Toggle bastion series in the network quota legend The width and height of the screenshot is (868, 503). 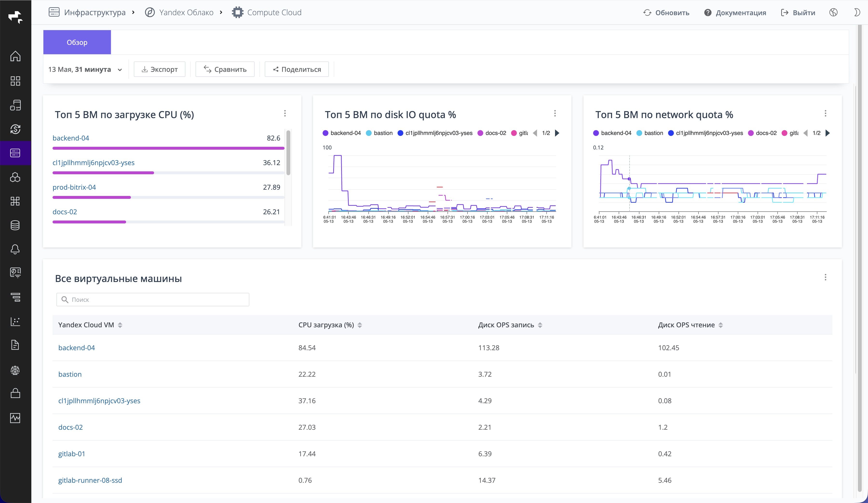coord(650,133)
